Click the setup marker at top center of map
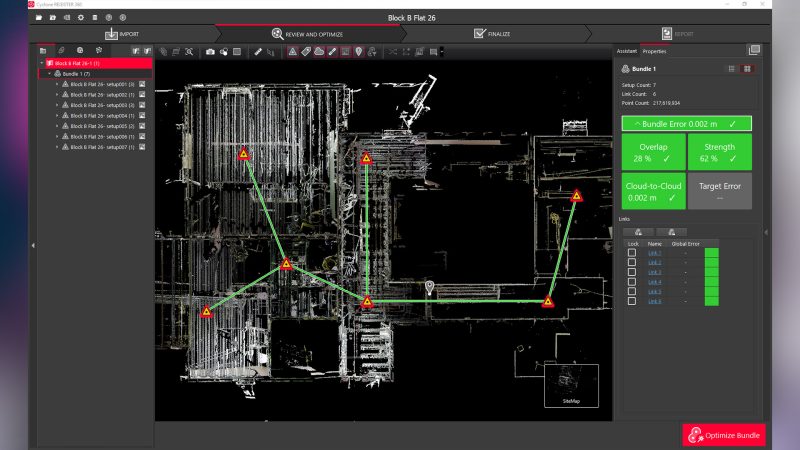This screenshot has height=450, width=800. click(x=366, y=159)
